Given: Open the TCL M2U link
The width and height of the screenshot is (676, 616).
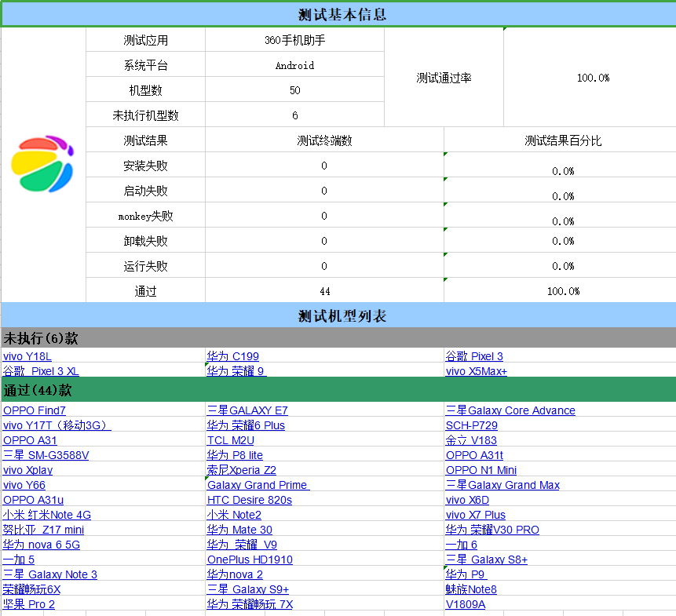Looking at the screenshot, I should pos(231,441).
